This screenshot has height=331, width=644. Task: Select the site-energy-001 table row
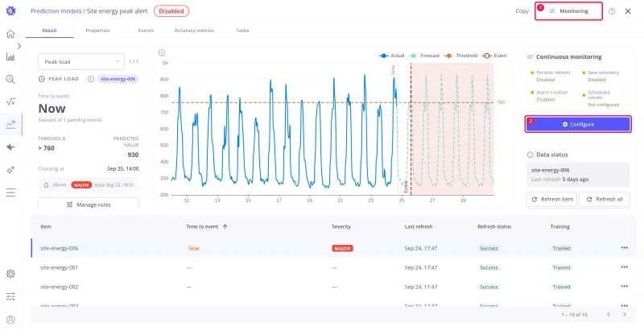334,267
